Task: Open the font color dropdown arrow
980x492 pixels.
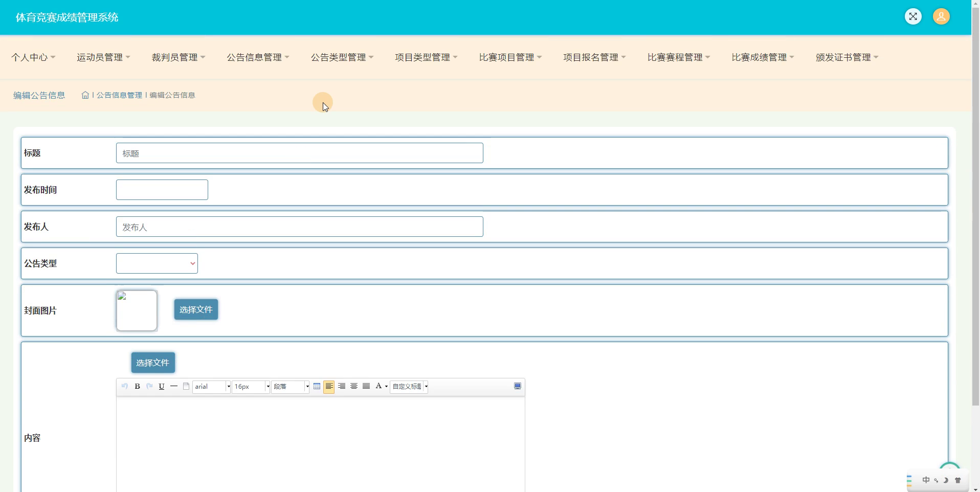Action: [x=386, y=387]
